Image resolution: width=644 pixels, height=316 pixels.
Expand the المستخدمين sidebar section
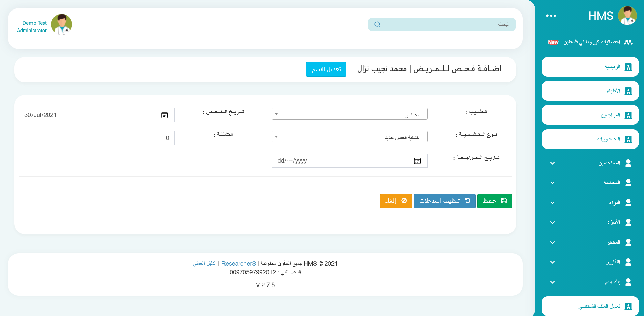552,163
